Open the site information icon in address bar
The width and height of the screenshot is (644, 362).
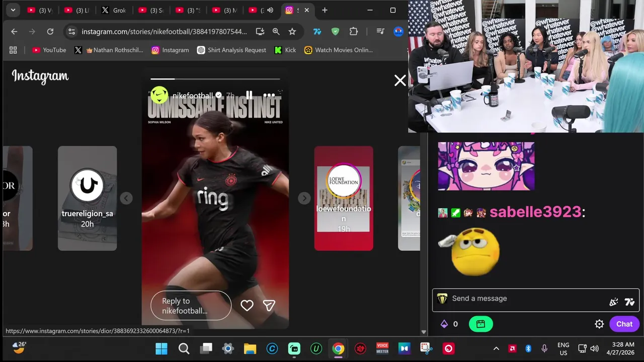(x=71, y=31)
